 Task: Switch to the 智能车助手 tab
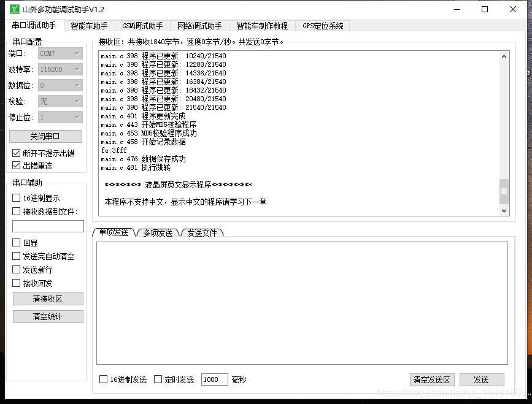[89, 26]
